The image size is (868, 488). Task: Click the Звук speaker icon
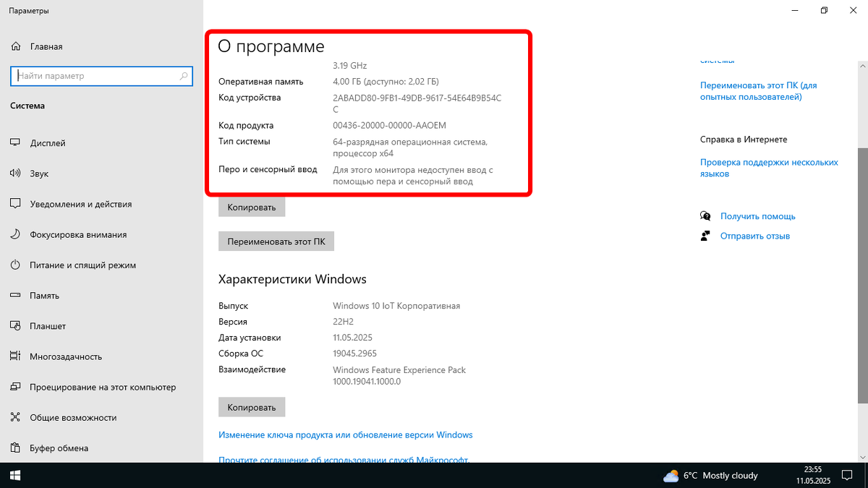[15, 174]
